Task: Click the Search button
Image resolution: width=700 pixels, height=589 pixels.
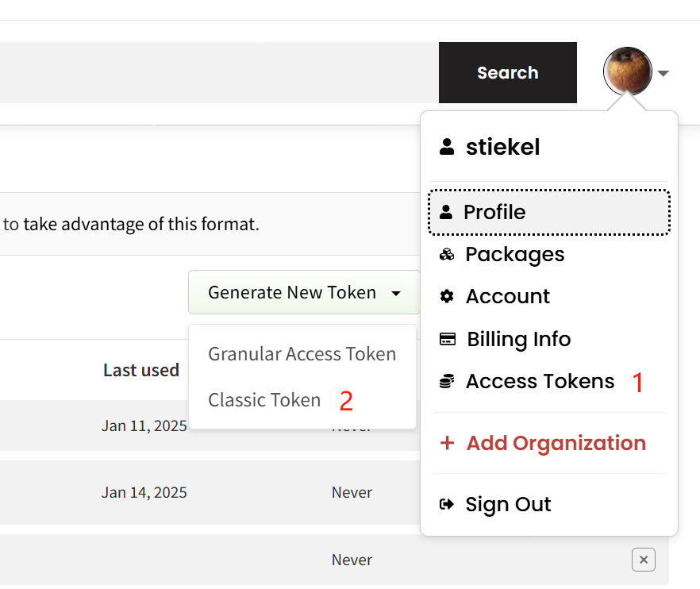Action: [x=508, y=73]
